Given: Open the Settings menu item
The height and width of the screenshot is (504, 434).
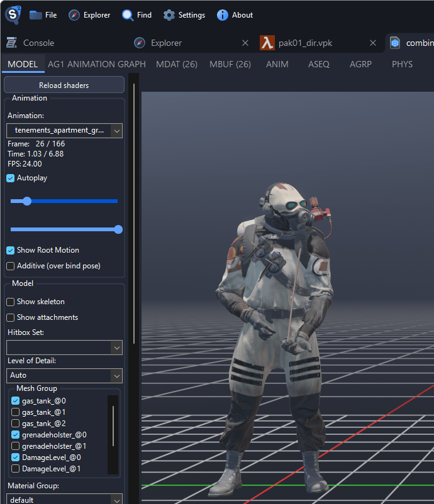Looking at the screenshot, I should coord(184,15).
